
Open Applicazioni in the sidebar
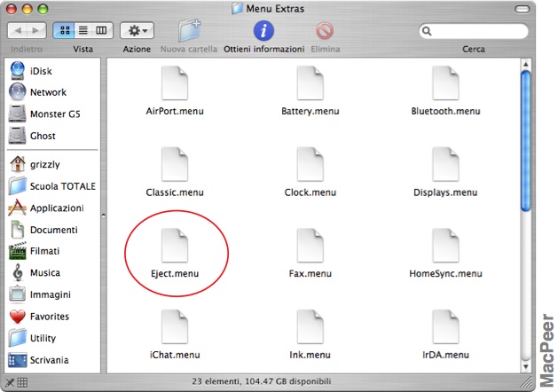pyautogui.click(x=46, y=208)
